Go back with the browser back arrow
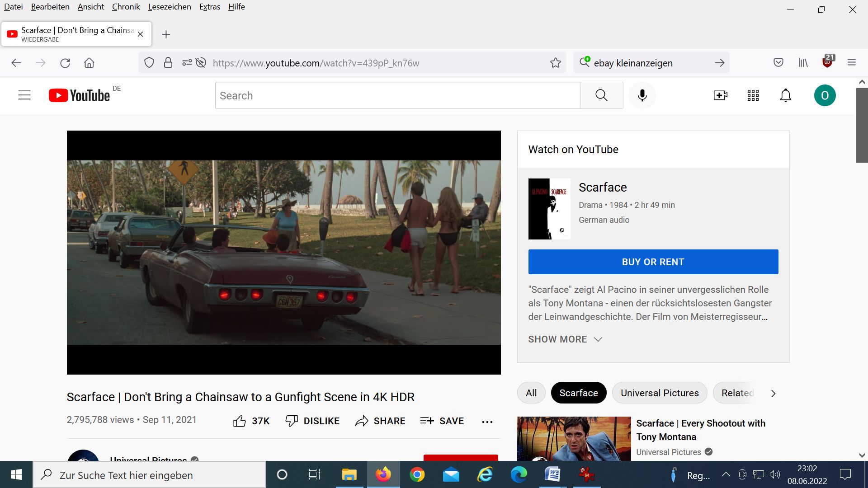868x488 pixels. point(16,63)
